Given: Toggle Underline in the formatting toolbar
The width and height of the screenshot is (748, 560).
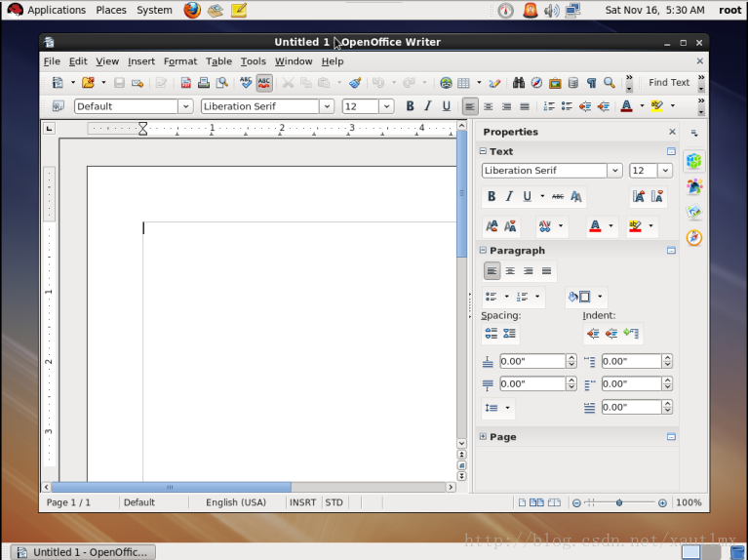Looking at the screenshot, I should 446,106.
